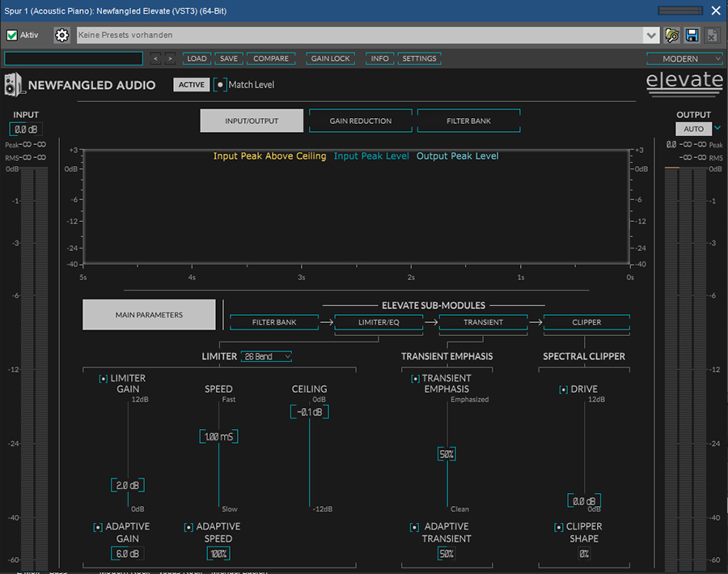This screenshot has height=574, width=728.
Task: Open the MODERN theme dropdown
Action: [x=685, y=58]
